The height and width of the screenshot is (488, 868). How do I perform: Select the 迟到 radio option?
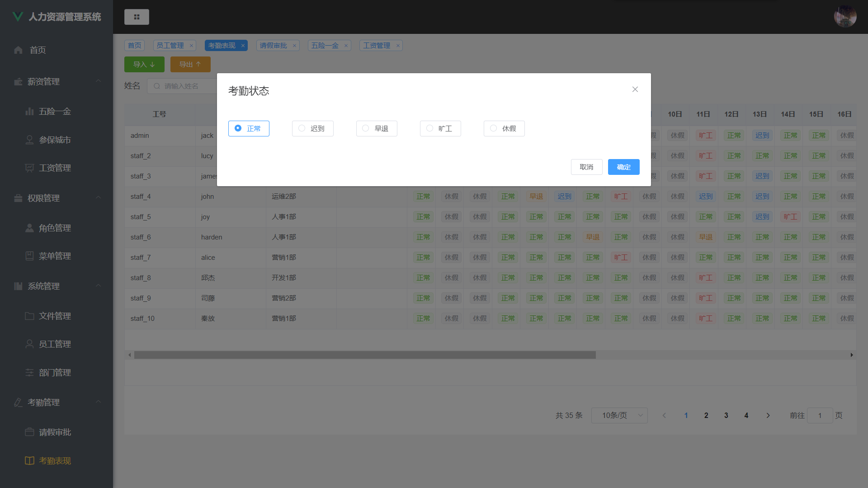click(302, 128)
